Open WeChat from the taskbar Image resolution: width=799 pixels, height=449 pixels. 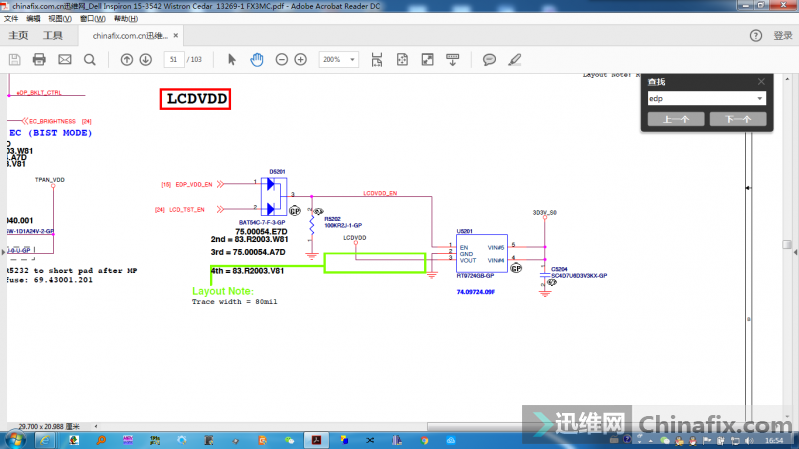click(289, 440)
